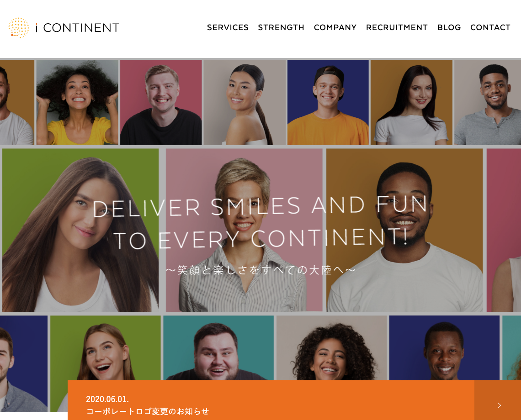Click the i CONTINENT logo text
Screen dimensions: 521x420
click(x=77, y=28)
